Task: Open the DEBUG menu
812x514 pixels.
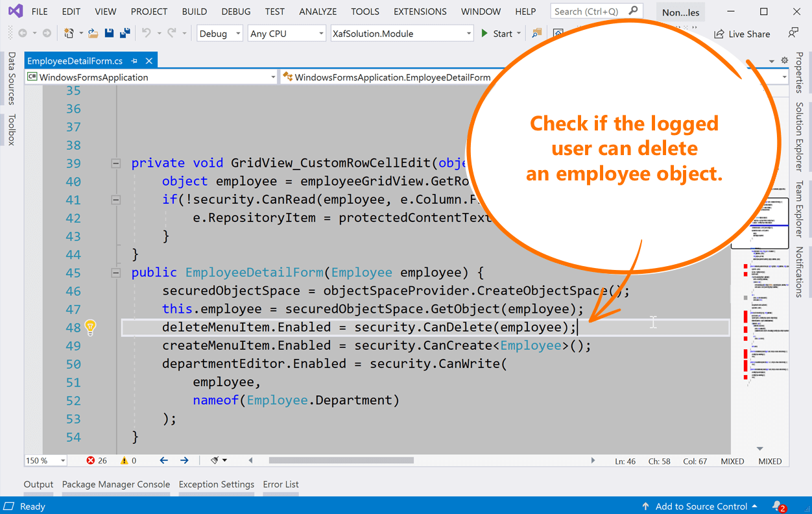Action: (x=235, y=11)
